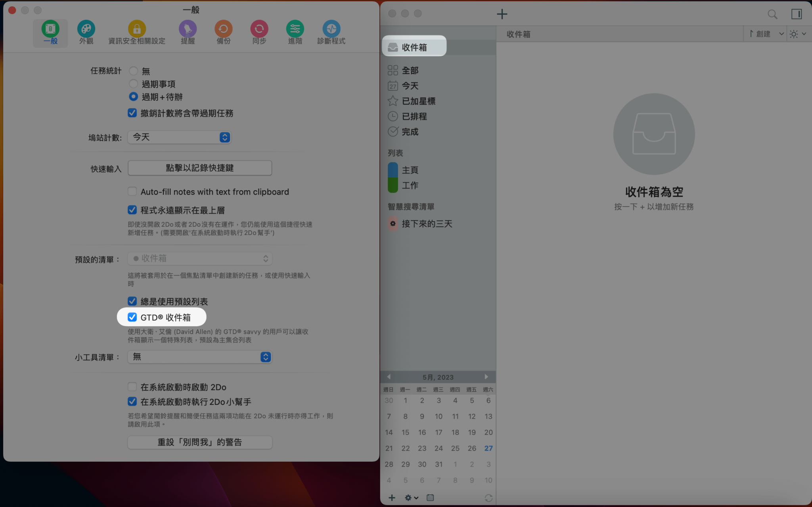Open the 創建 sort order dropdown
This screenshot has width=812, height=507.
point(765,34)
